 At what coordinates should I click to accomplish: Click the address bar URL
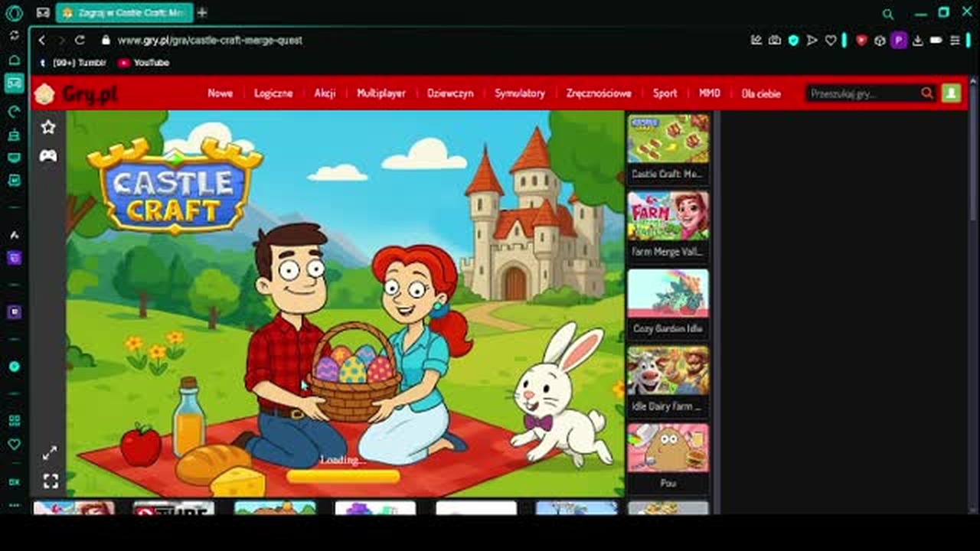point(210,40)
